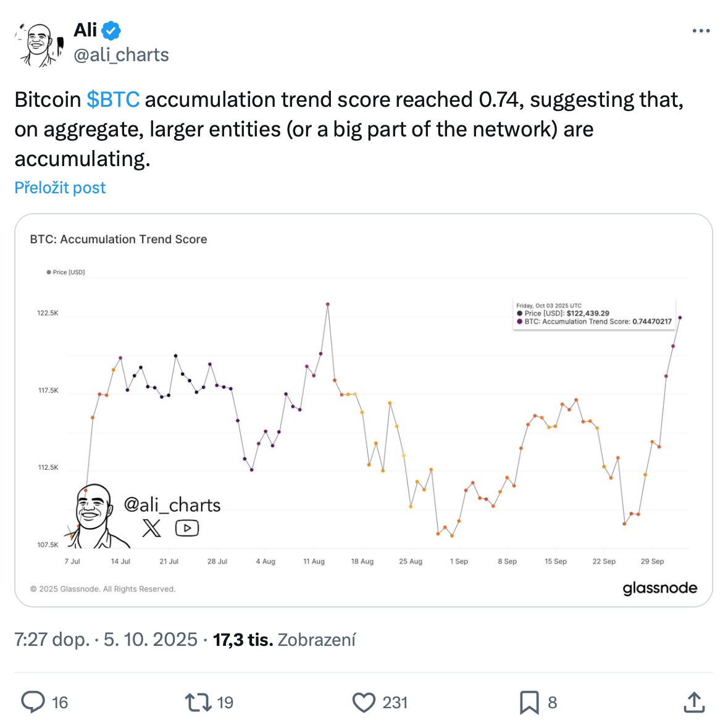Screen dimensions: 728x728
Task: Open the three-dot more options menu
Action: point(701,31)
